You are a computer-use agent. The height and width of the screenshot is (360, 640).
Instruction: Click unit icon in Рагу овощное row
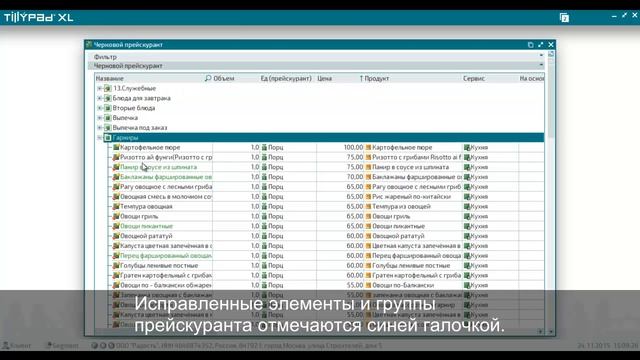[264, 187]
